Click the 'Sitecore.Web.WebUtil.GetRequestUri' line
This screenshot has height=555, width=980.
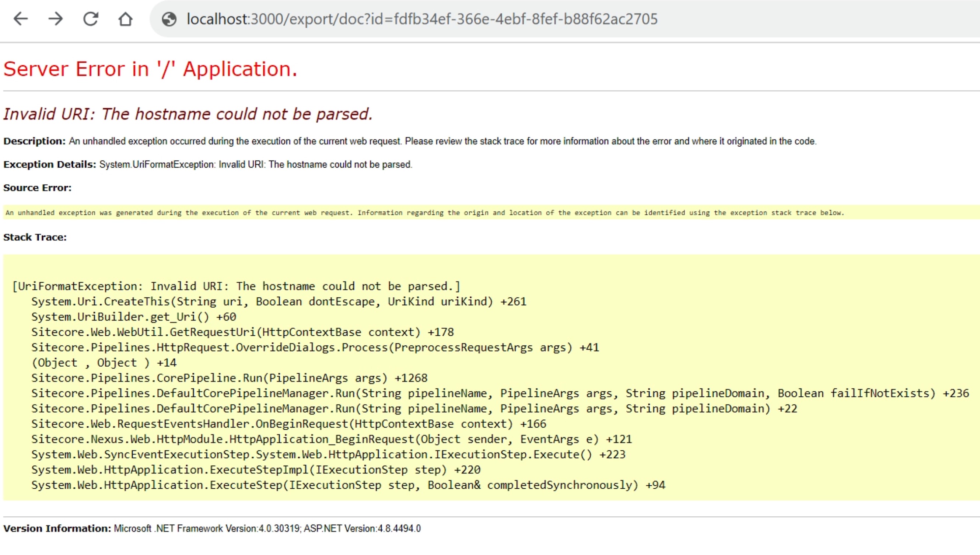coord(242,332)
